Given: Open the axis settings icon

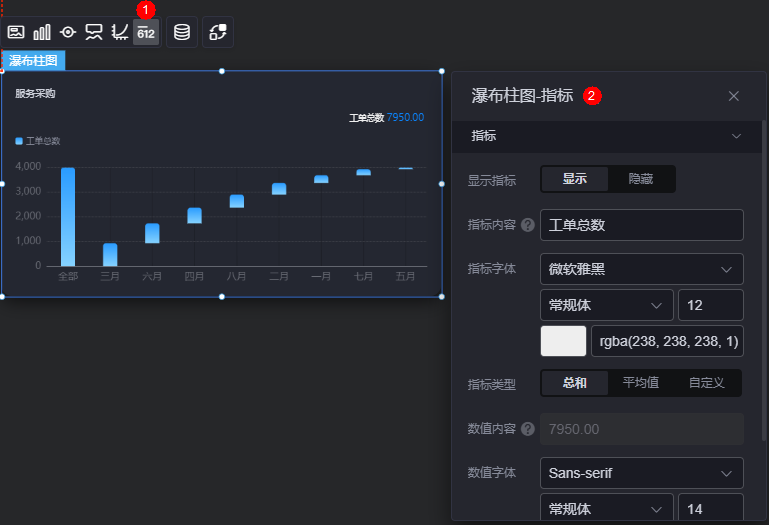Looking at the screenshot, I should tap(120, 32).
